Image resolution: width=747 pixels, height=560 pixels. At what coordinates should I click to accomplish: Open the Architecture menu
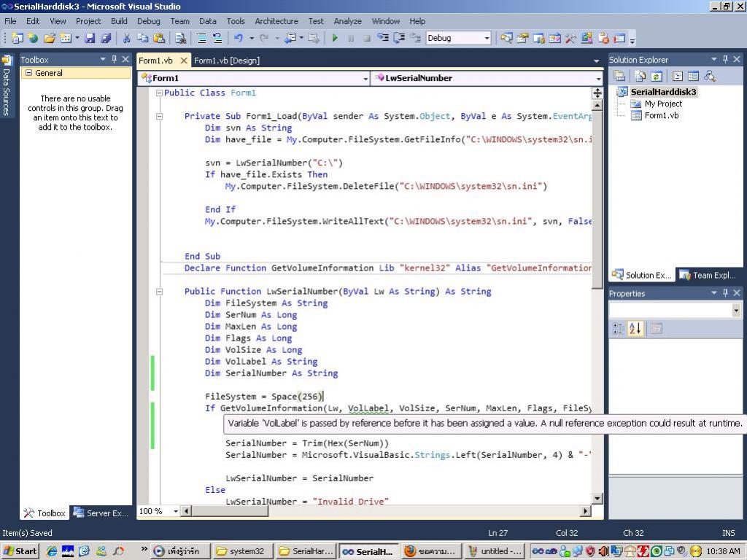(276, 21)
